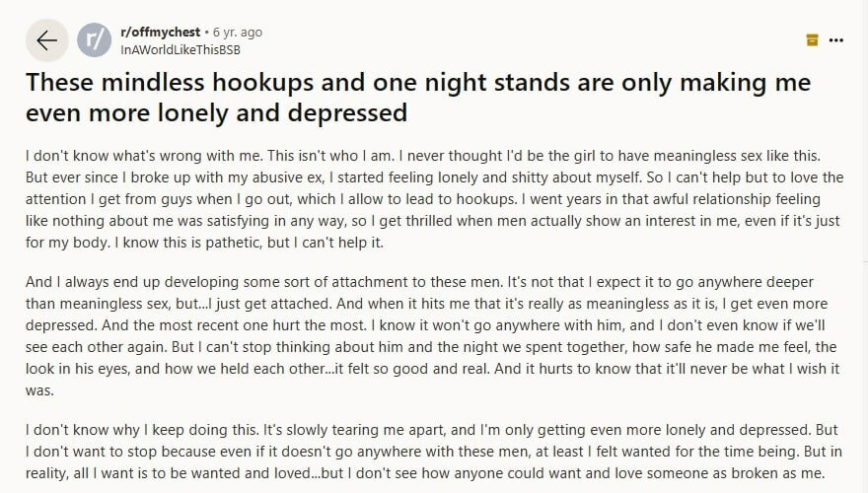Click the title's second line 'even more lonely and depressed'
This screenshot has width=868, height=493.
216,112
